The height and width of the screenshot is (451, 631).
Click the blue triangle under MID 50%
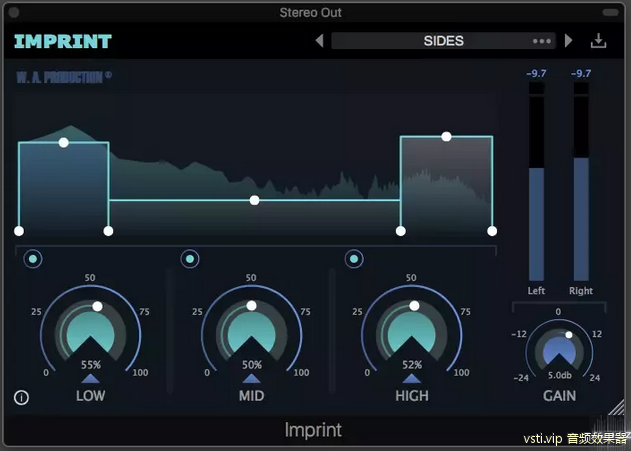tap(252, 379)
